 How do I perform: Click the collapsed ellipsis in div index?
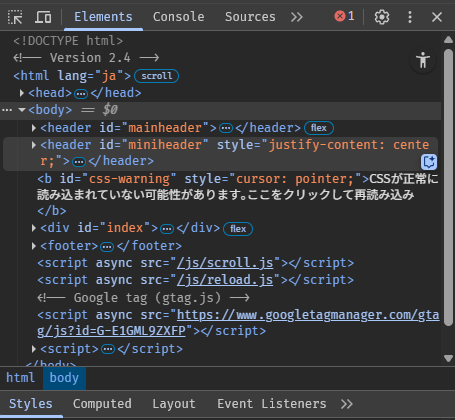(x=167, y=229)
